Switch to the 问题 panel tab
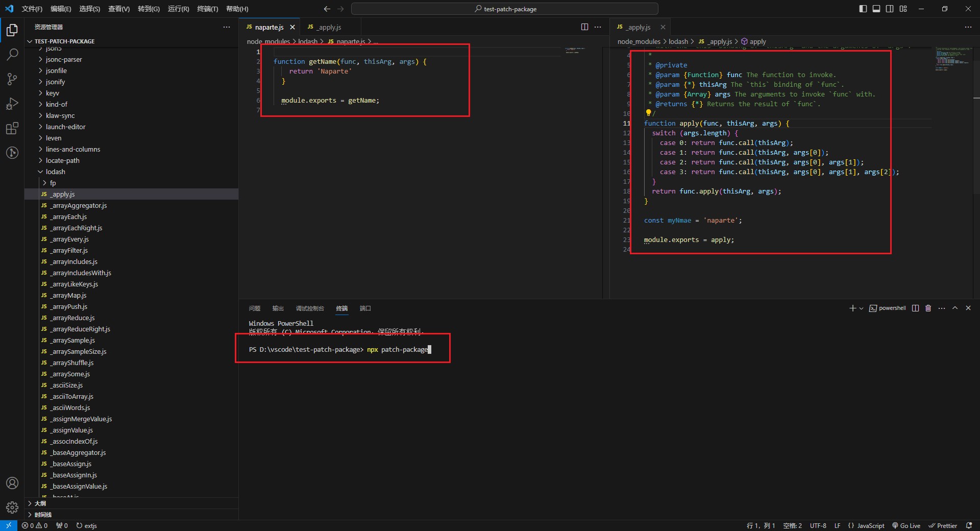This screenshot has height=531, width=980. 255,308
